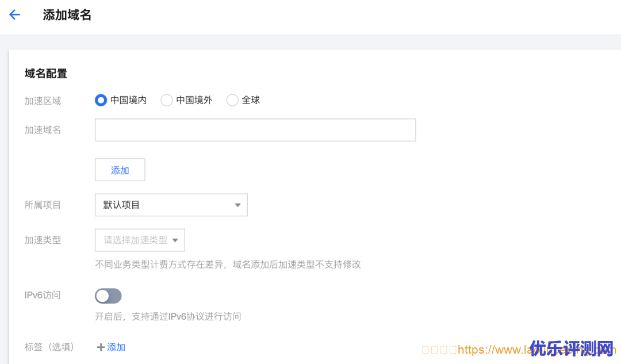Click the 域名配置 section heading
The width and height of the screenshot is (621, 364).
[x=46, y=73]
